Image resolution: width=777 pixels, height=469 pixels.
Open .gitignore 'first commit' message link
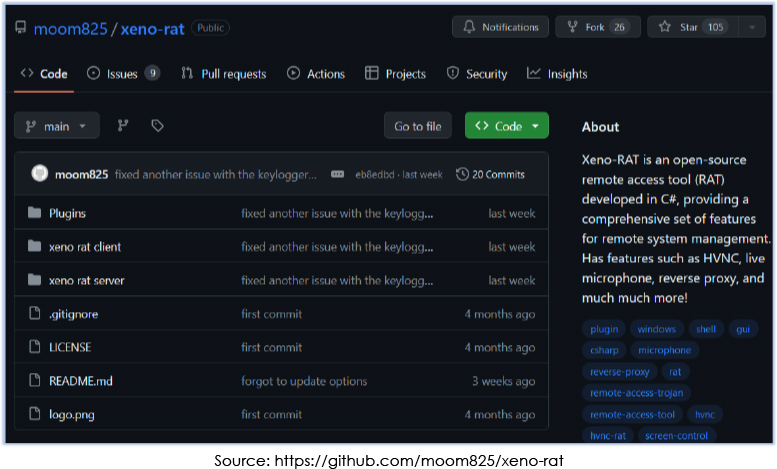[x=272, y=314]
